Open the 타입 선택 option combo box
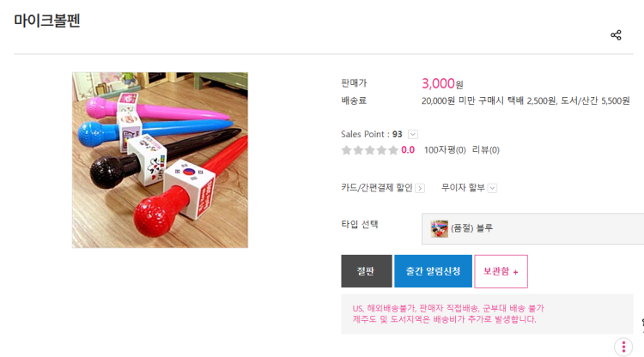 pos(532,228)
